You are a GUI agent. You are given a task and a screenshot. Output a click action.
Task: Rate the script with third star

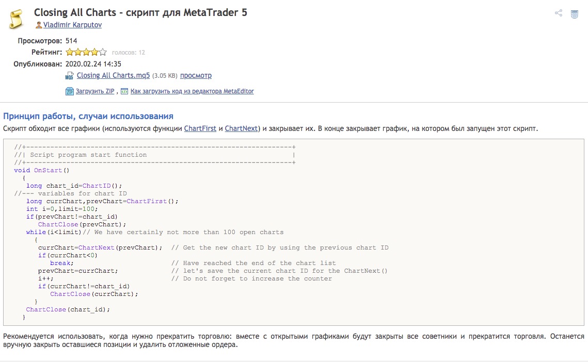[x=86, y=52]
